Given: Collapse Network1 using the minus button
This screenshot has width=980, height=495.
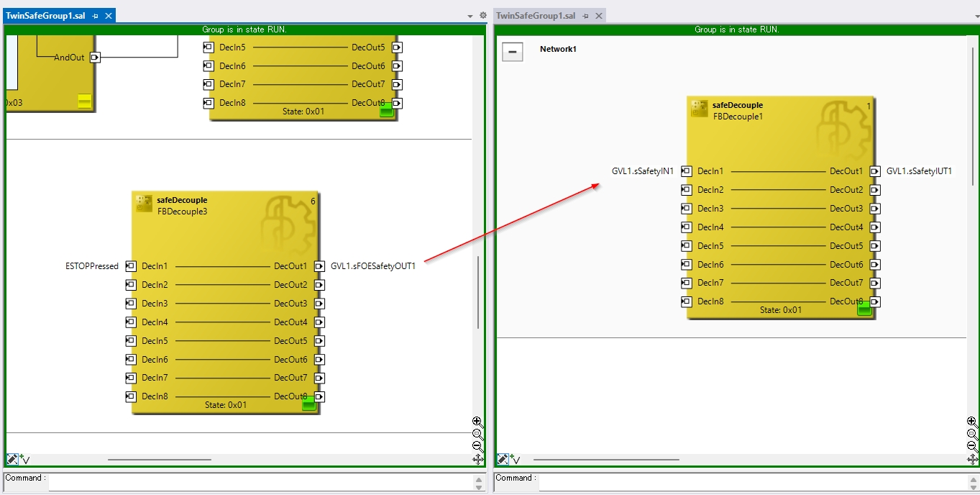Looking at the screenshot, I should coord(513,52).
